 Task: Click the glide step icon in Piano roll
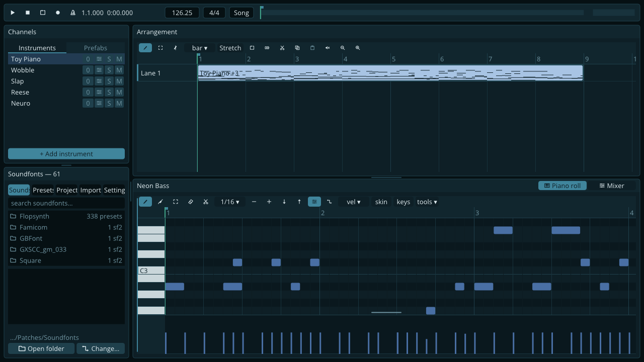click(x=330, y=202)
